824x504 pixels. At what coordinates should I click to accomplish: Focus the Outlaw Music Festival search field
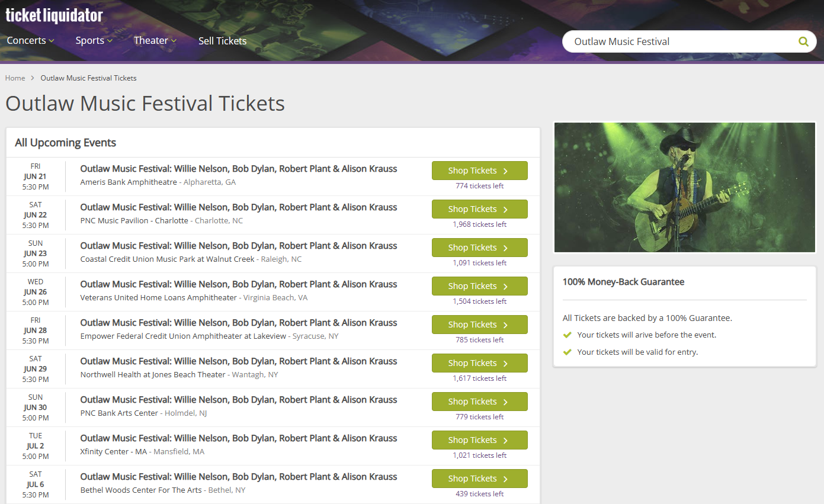[x=675, y=41]
